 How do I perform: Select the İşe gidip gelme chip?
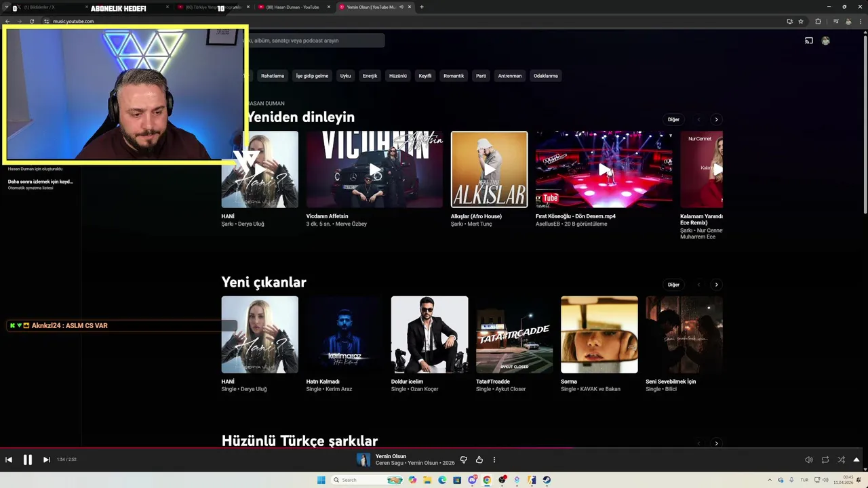pos(312,76)
